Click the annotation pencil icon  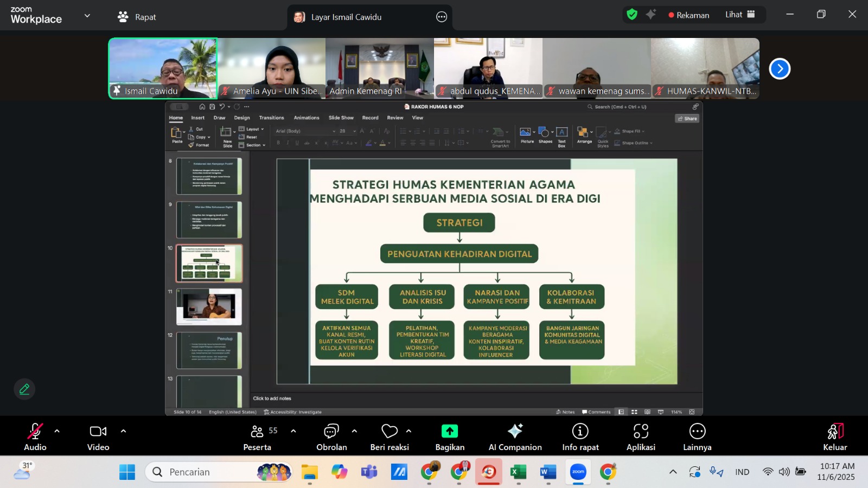click(x=24, y=389)
